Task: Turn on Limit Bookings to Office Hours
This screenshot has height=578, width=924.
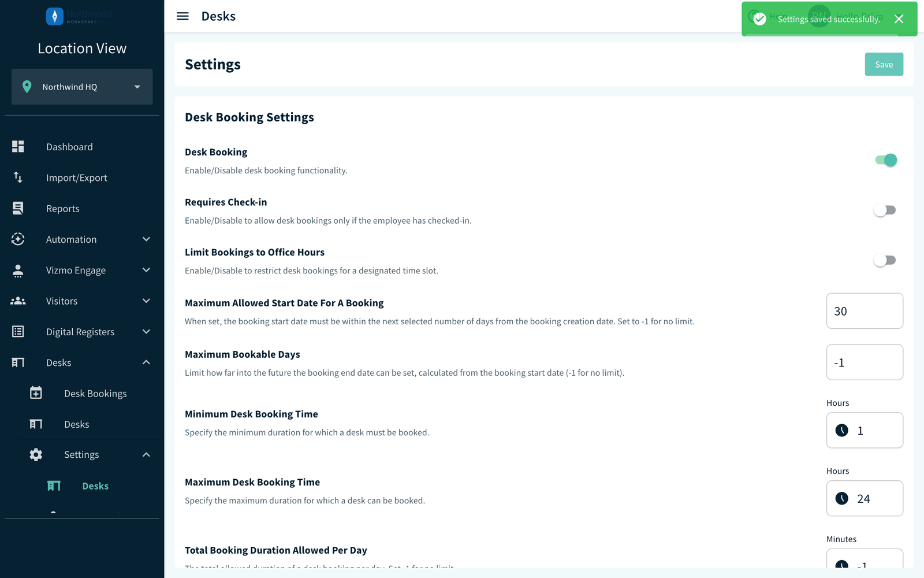Action: coord(885,260)
